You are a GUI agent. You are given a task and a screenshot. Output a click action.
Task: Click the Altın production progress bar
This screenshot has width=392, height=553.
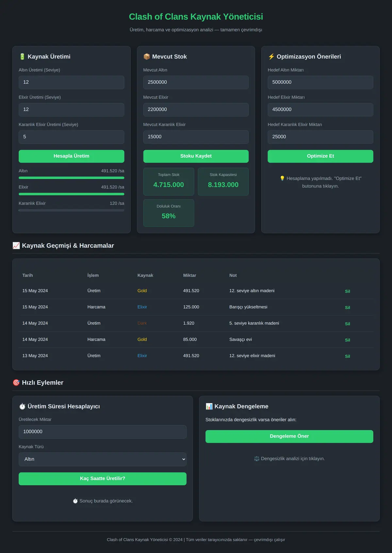click(x=72, y=178)
